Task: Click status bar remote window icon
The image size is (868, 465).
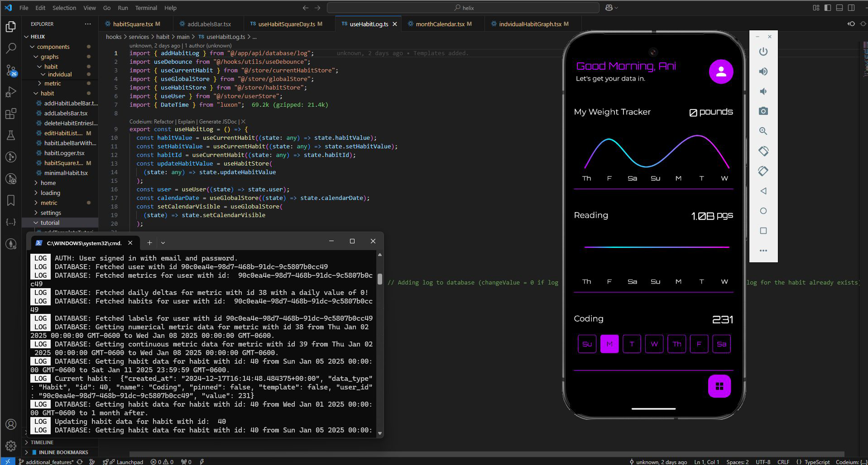Action: [7, 461]
